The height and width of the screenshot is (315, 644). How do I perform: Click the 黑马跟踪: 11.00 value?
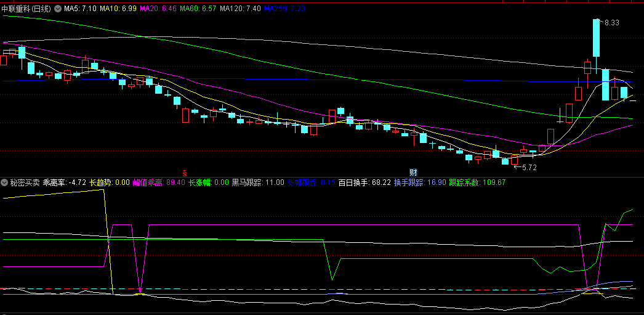[x=258, y=182]
